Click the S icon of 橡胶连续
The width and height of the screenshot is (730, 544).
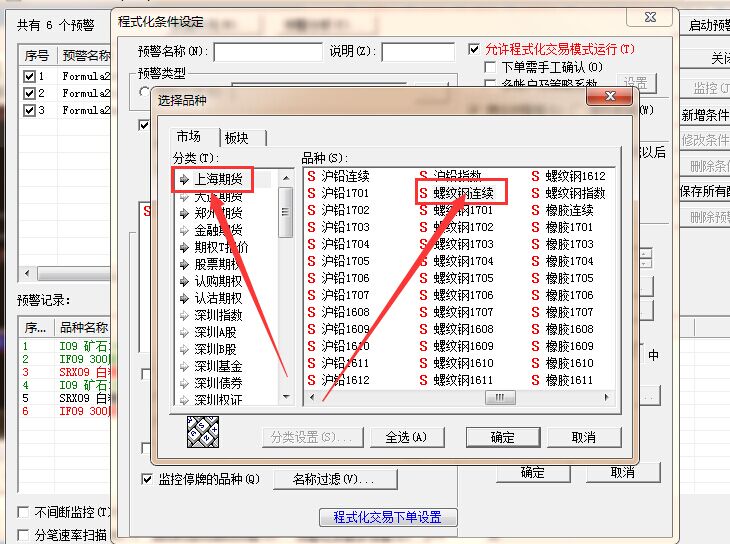[x=535, y=211]
